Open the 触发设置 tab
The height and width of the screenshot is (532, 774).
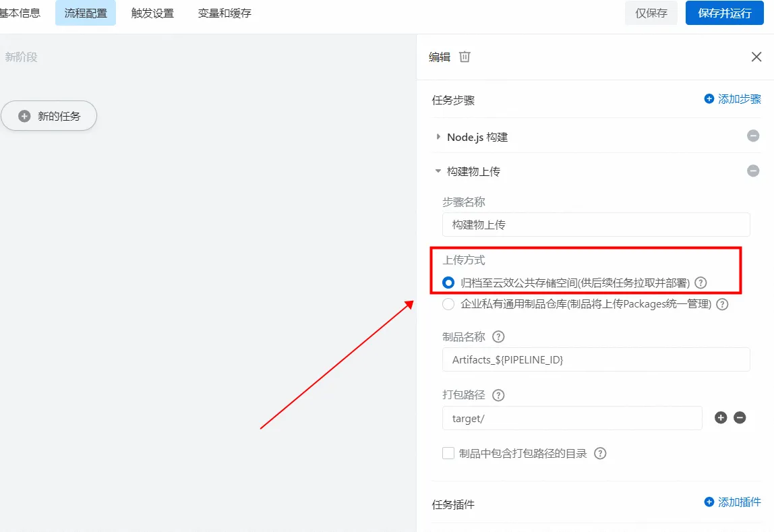click(152, 13)
